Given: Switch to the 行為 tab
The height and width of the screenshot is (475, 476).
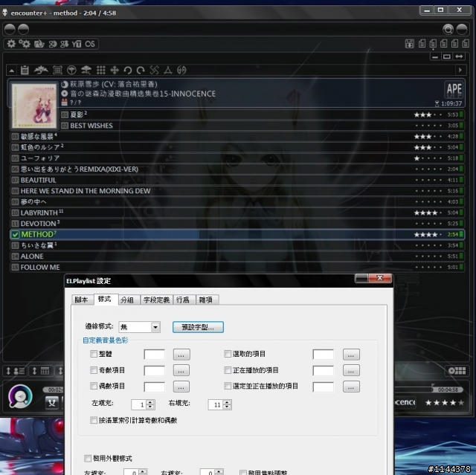Looking at the screenshot, I should pos(183,300).
